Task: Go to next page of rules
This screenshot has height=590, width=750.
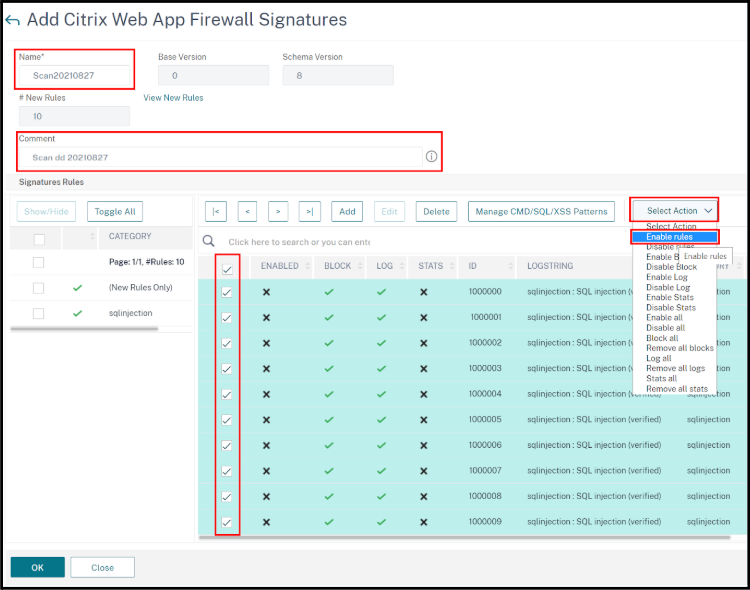Action: pos(278,212)
